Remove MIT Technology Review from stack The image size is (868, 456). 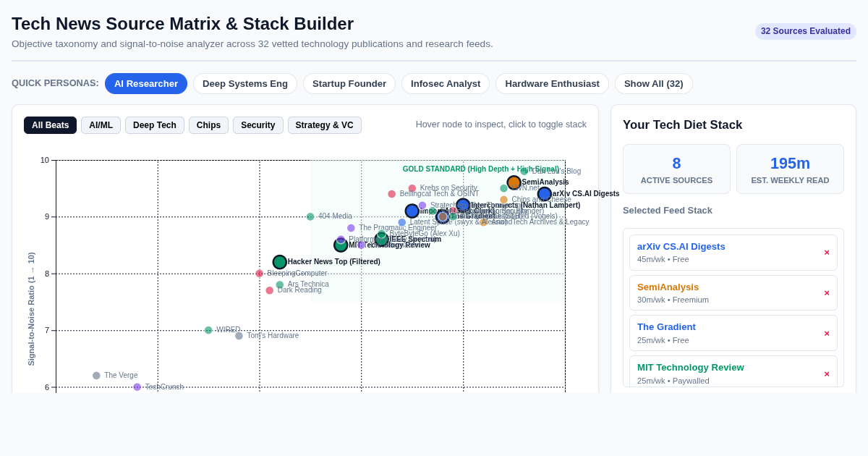click(827, 374)
